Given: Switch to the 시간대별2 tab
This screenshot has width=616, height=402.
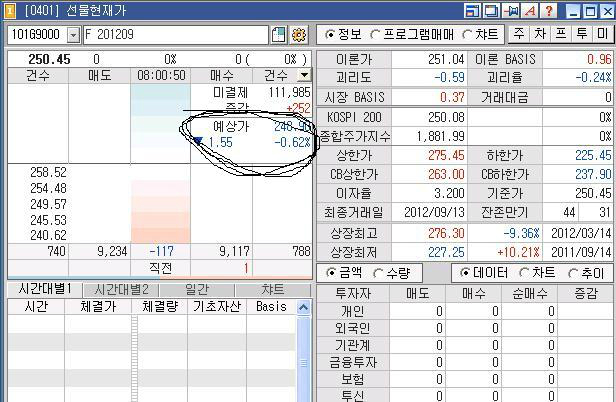Looking at the screenshot, I should click(x=121, y=289).
